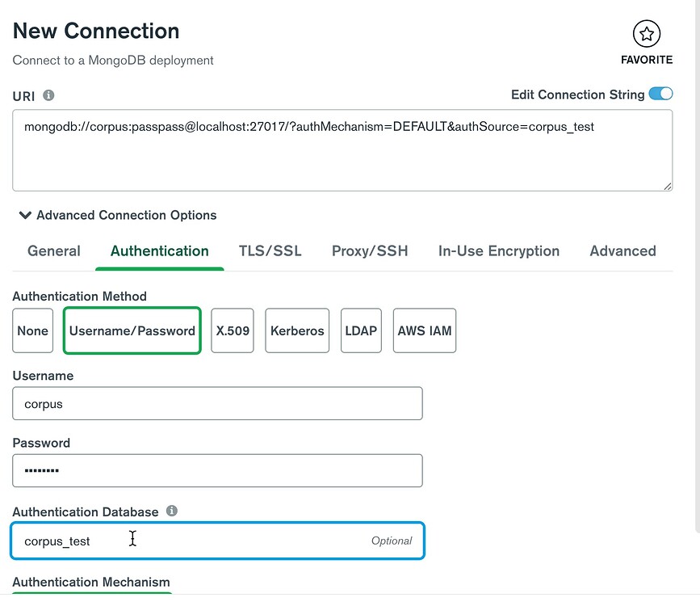Toggle the Edit Connection String switch
This screenshot has width=700, height=606.
(x=660, y=95)
